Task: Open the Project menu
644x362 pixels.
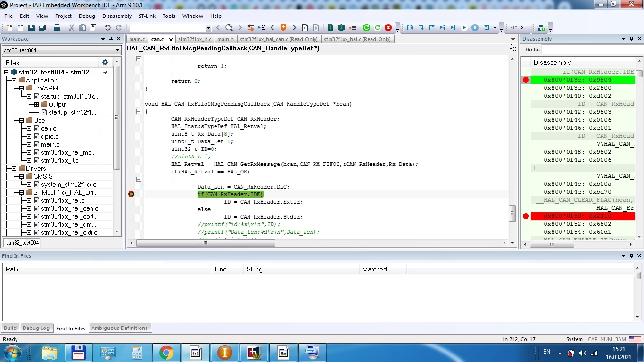Action: [63, 16]
